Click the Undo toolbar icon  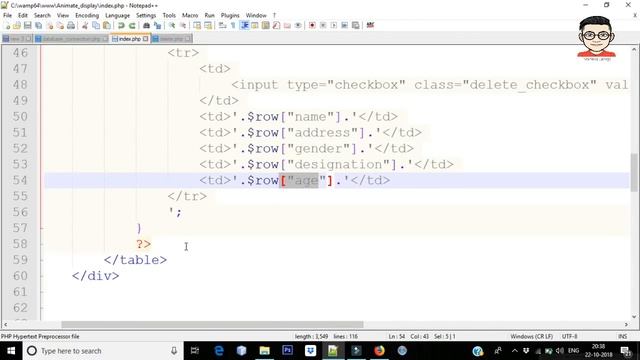(x=121, y=25)
